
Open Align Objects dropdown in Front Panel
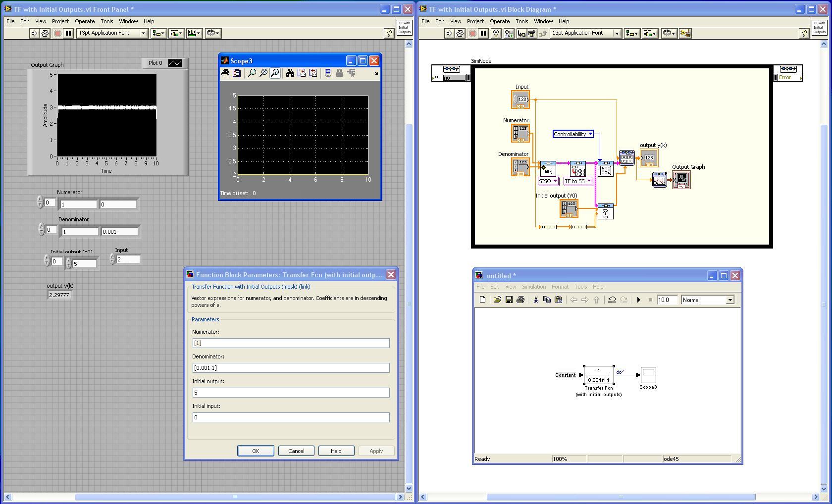158,33
